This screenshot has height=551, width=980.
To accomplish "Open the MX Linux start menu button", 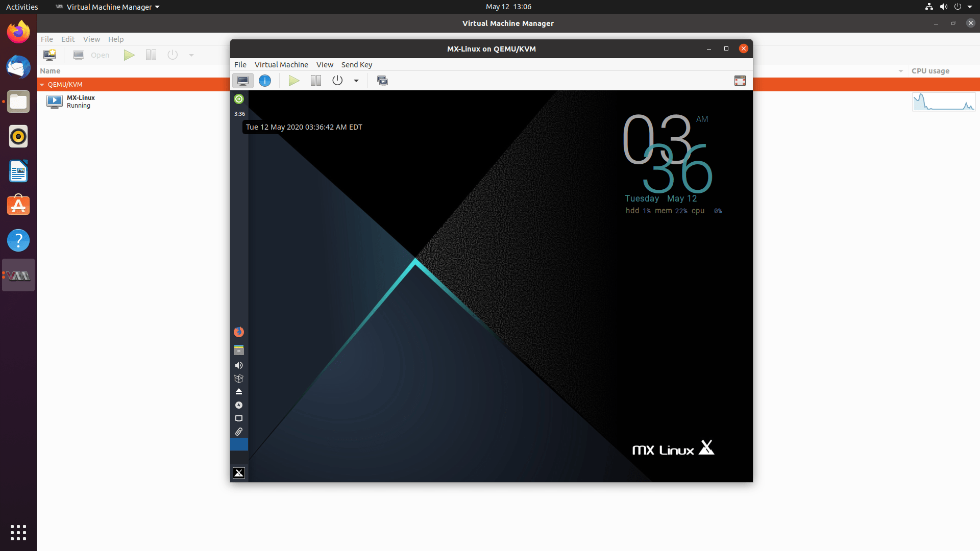I will [x=238, y=473].
